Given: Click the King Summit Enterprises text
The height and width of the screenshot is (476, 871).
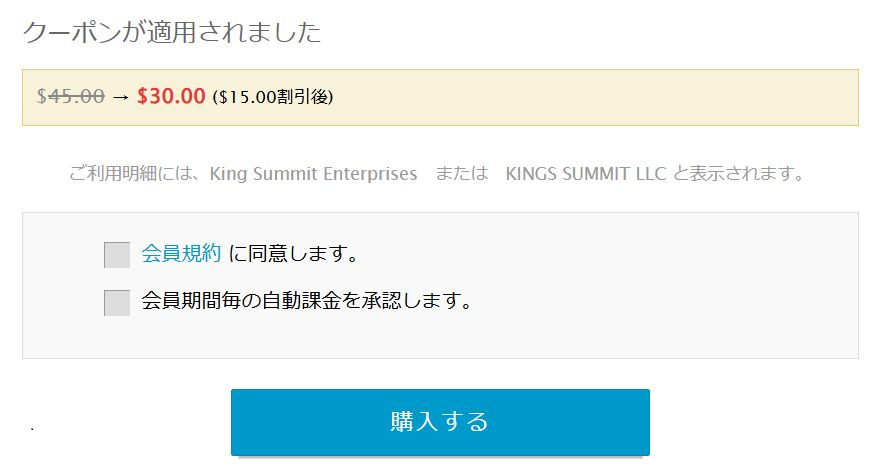Looking at the screenshot, I should point(313,174).
